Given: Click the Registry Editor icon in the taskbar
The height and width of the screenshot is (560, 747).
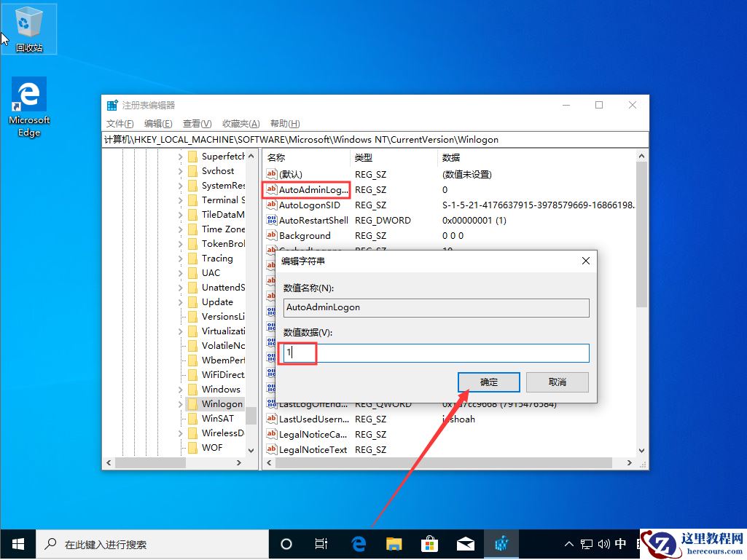Looking at the screenshot, I should click(x=501, y=544).
